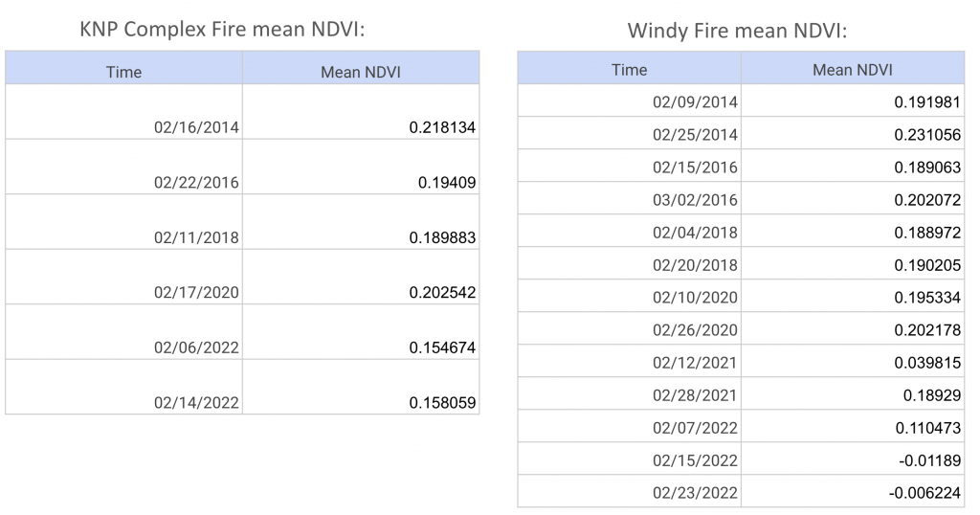Click the Mean NDVI header in KNP Complex table
980x515 pixels.
click(361, 72)
